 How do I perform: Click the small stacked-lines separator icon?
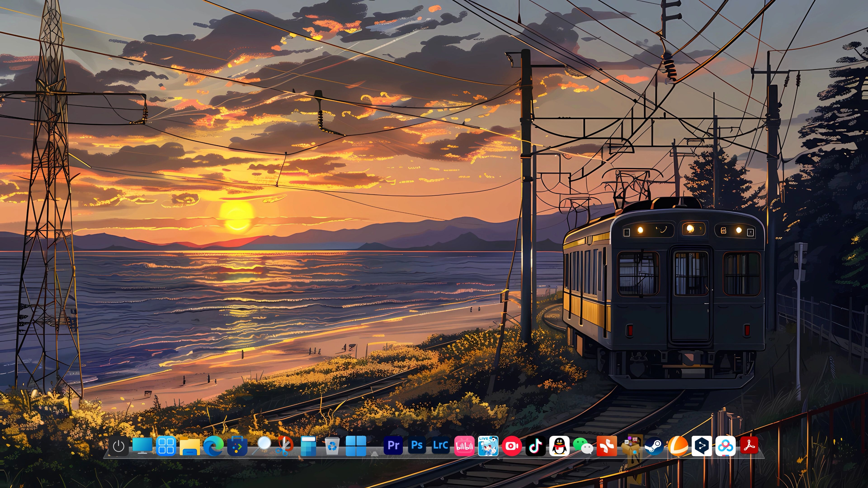tap(374, 453)
